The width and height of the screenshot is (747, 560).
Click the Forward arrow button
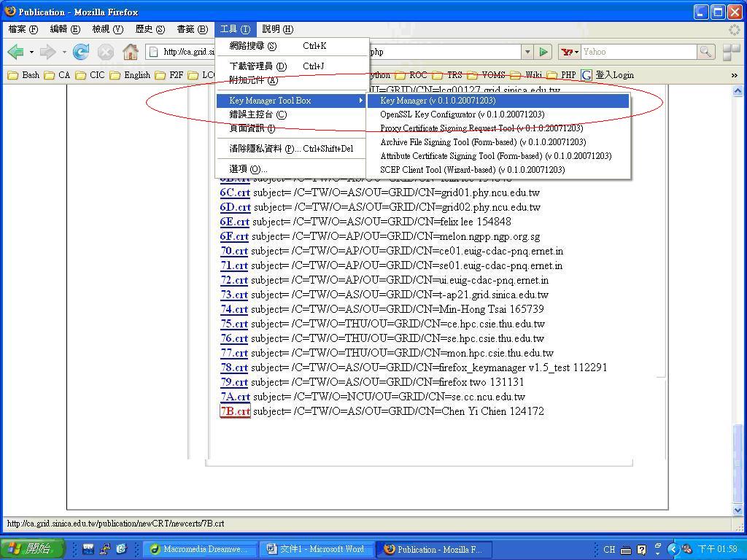coord(47,52)
